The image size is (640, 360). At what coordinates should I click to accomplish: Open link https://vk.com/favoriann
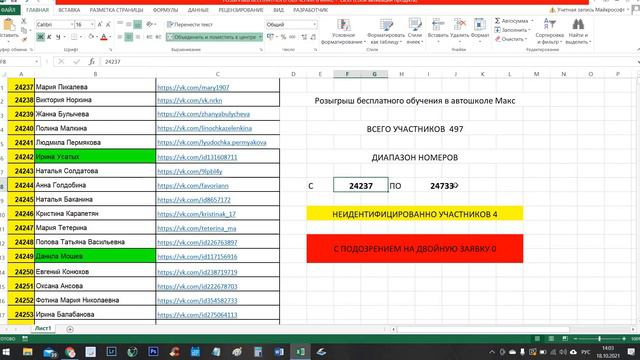click(x=193, y=186)
